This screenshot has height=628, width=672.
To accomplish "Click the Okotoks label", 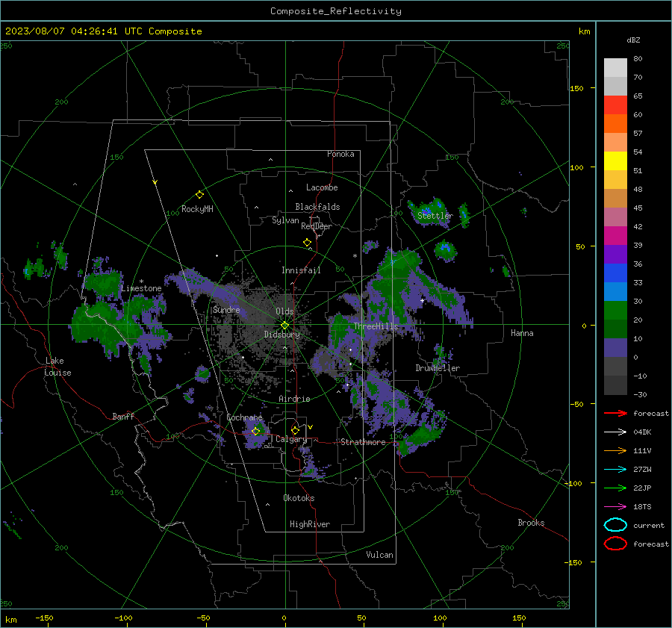I will point(299,498).
